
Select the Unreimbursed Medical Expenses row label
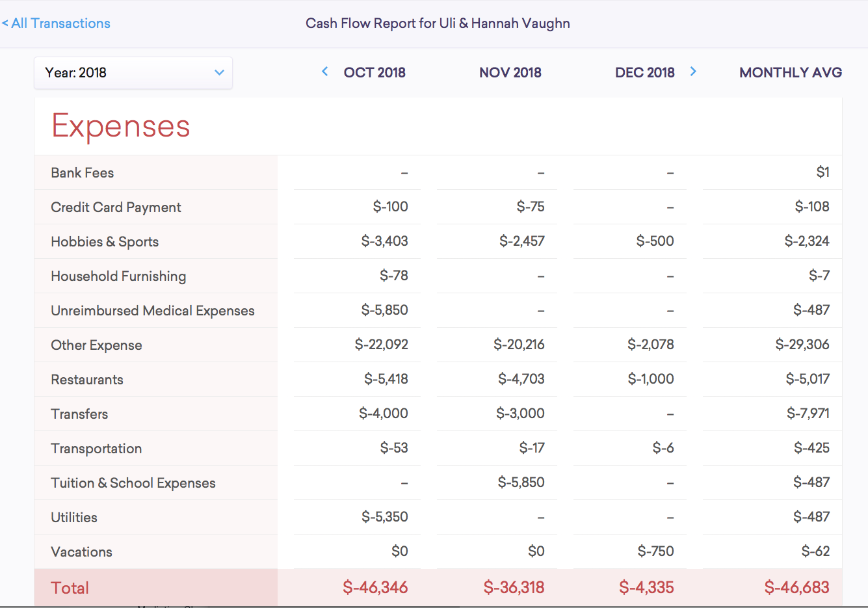[153, 311]
